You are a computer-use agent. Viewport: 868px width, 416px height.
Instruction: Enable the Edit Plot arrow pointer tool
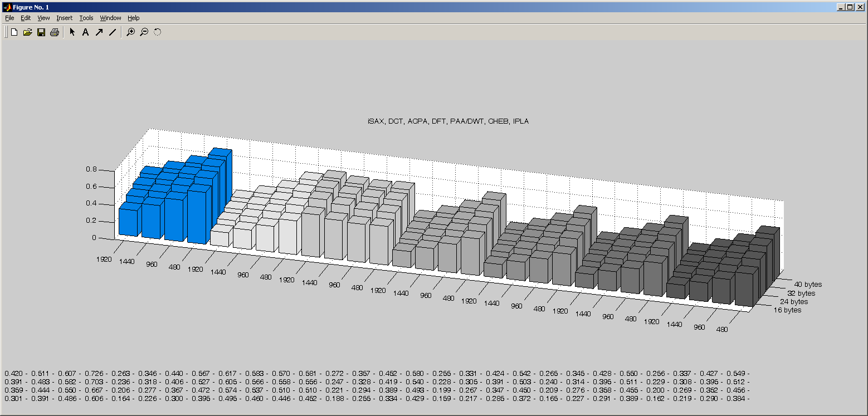click(x=72, y=32)
